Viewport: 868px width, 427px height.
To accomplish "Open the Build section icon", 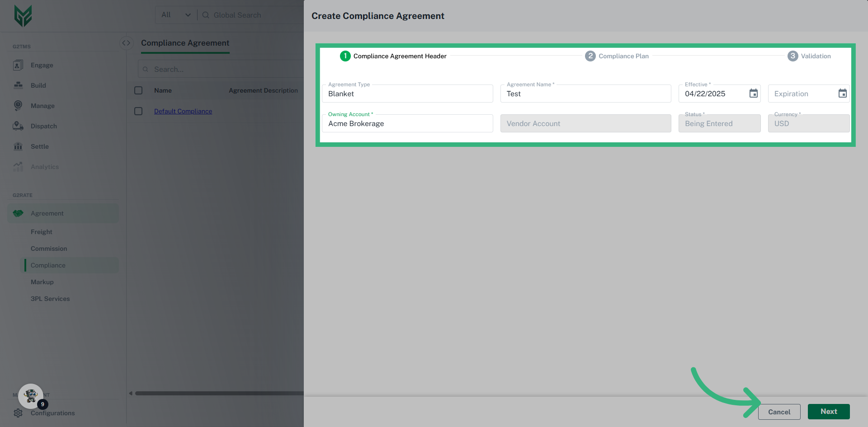I will [x=18, y=85].
